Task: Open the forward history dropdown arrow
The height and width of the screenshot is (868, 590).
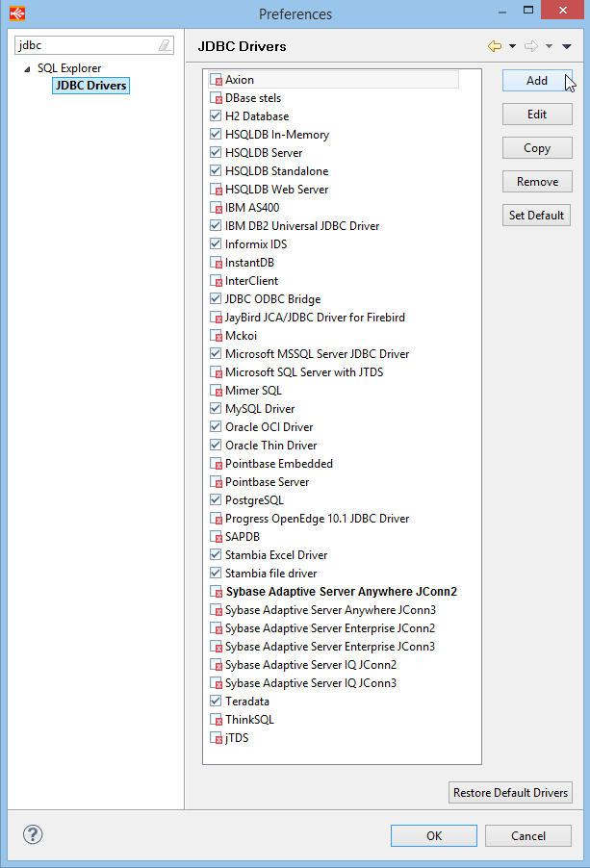Action: click(x=549, y=46)
